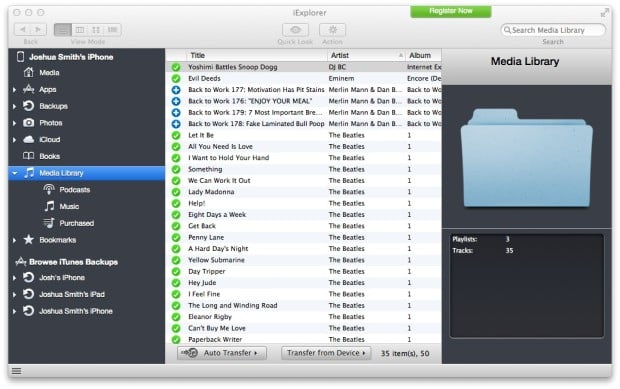Click the DJ BC artist cell
This screenshot has height=389, width=620.
point(337,67)
